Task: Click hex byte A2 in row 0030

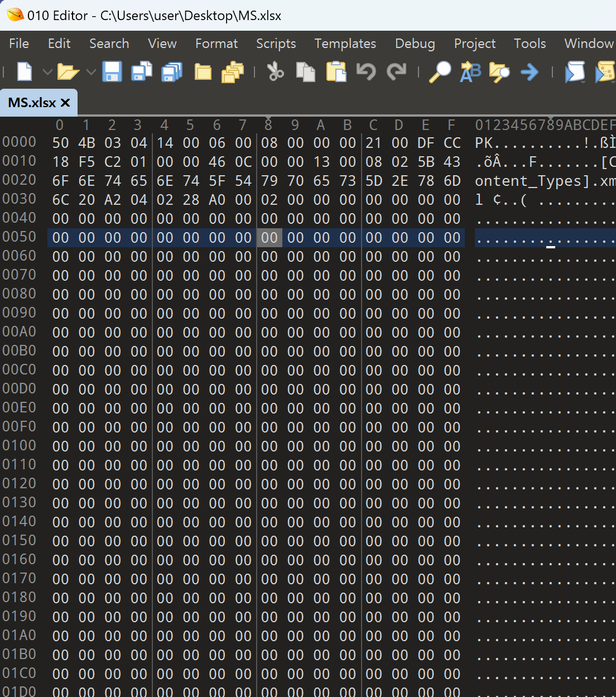Action: 113,200
